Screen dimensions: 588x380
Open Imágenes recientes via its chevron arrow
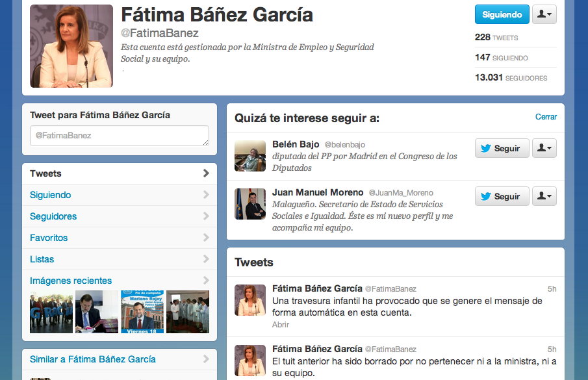coord(207,281)
